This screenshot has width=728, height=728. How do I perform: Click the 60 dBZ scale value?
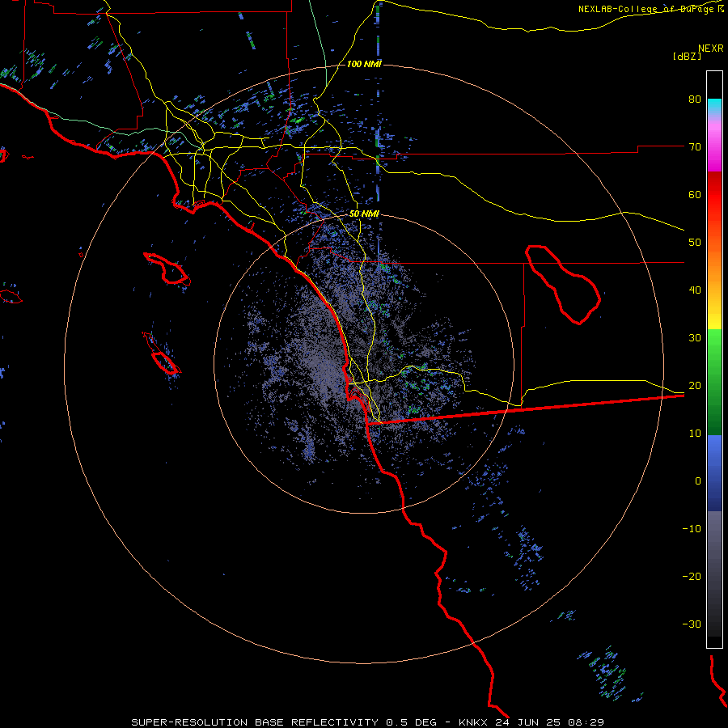point(695,195)
